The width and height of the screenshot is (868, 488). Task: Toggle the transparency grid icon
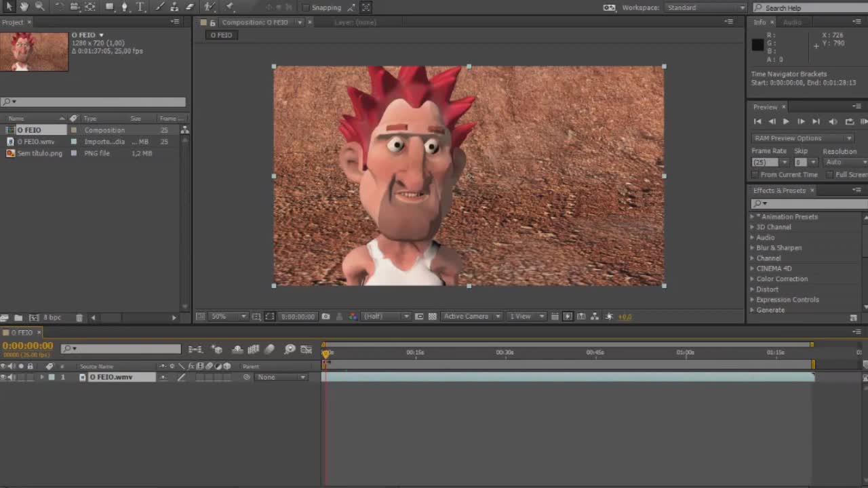click(x=433, y=317)
